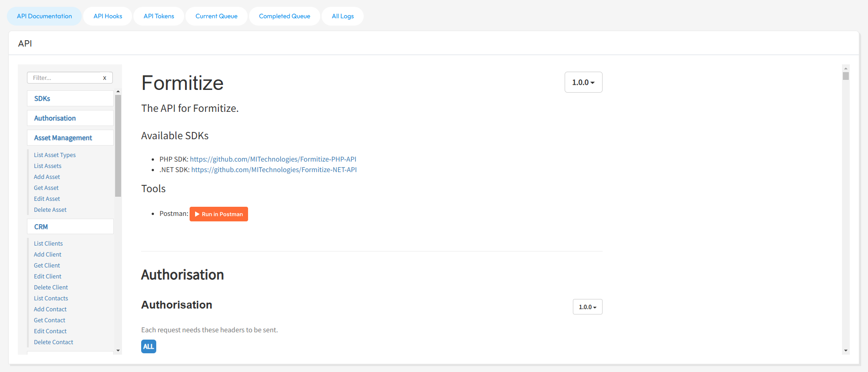
Task: Click main content scrollbar down arrow
Action: [846, 351]
